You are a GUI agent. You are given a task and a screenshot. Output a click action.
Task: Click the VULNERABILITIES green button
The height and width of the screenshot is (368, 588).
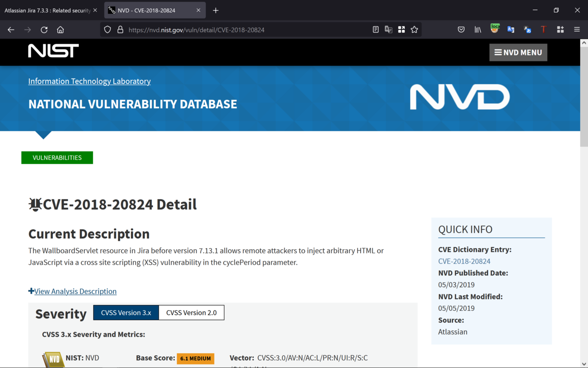click(57, 158)
